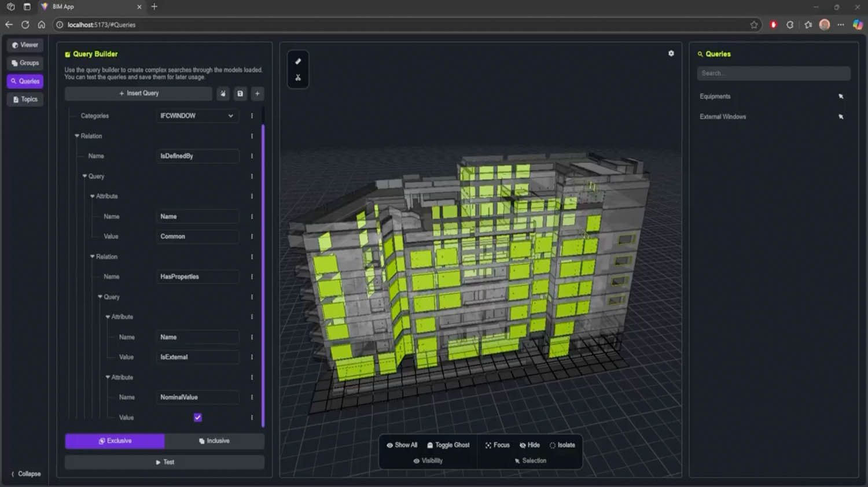Activate the scissors clipping tool

(x=298, y=78)
